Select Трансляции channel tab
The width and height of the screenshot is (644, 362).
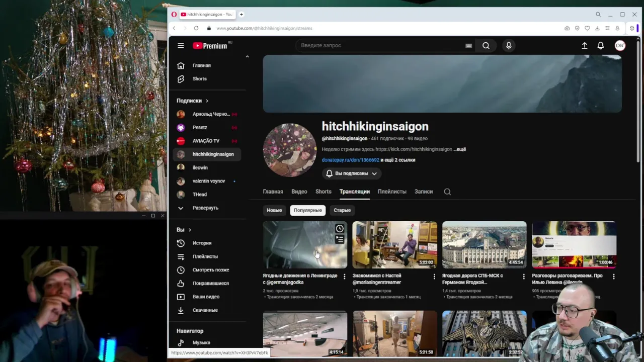354,192
